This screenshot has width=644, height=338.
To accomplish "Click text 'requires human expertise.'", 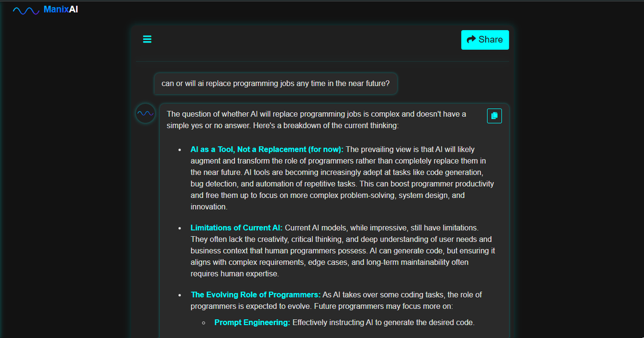I will pos(235,274).
